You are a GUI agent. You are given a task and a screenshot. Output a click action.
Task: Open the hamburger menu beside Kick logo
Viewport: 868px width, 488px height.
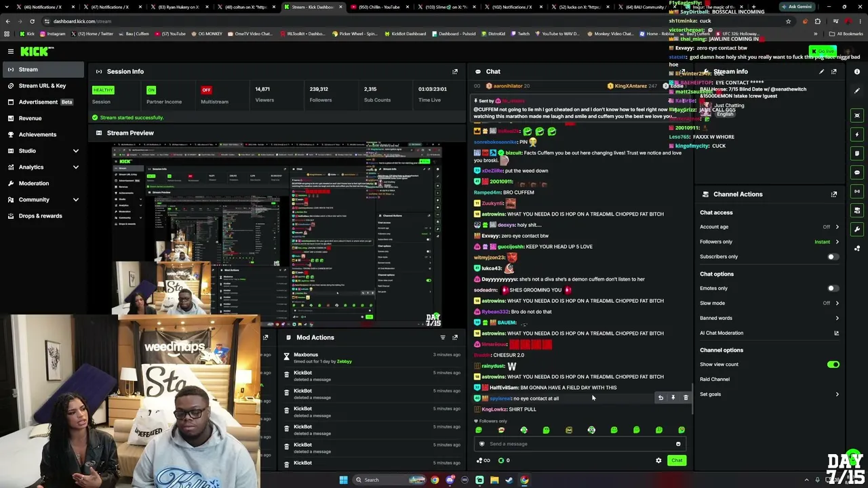[11, 52]
